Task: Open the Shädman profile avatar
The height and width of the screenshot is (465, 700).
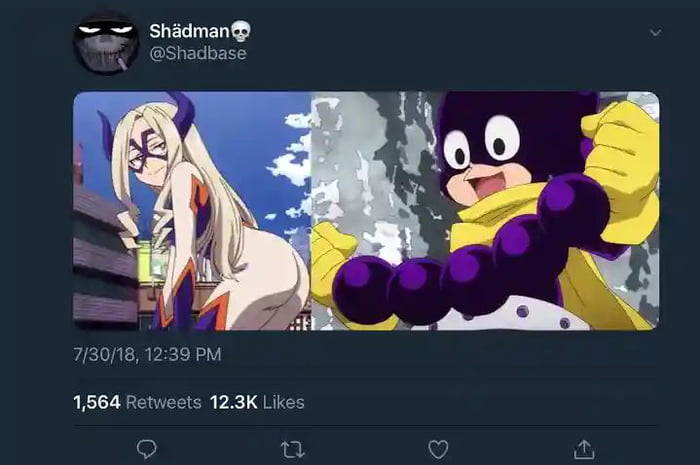Action: [106, 43]
